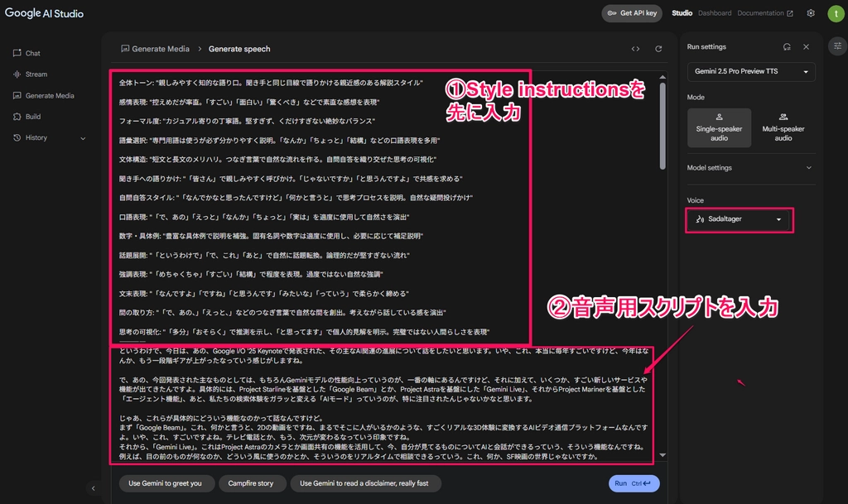Click the Generate Media sidebar icon
848x504 pixels.
tap(17, 96)
